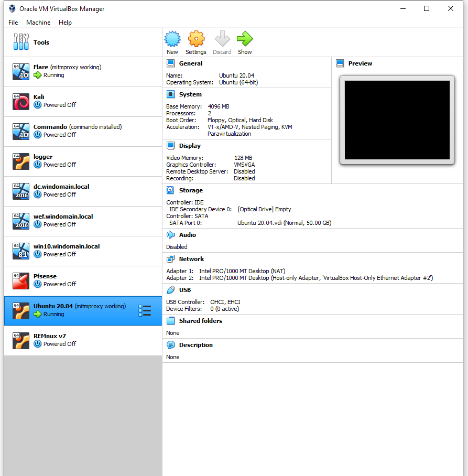Click the Ubuntu 20.04.vdi disk text

click(x=284, y=223)
